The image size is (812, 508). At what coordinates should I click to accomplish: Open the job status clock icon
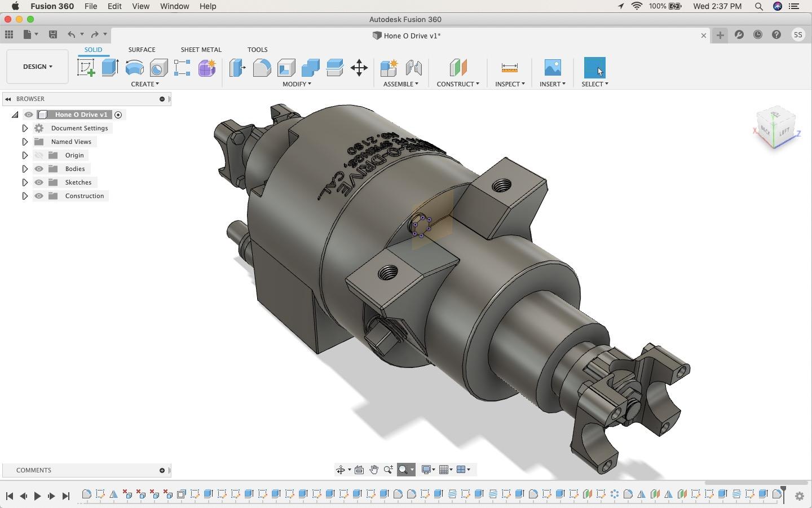click(x=758, y=35)
